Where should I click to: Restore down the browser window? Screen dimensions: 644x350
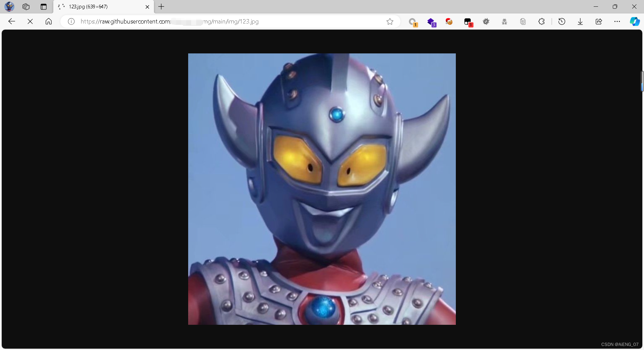615,7
